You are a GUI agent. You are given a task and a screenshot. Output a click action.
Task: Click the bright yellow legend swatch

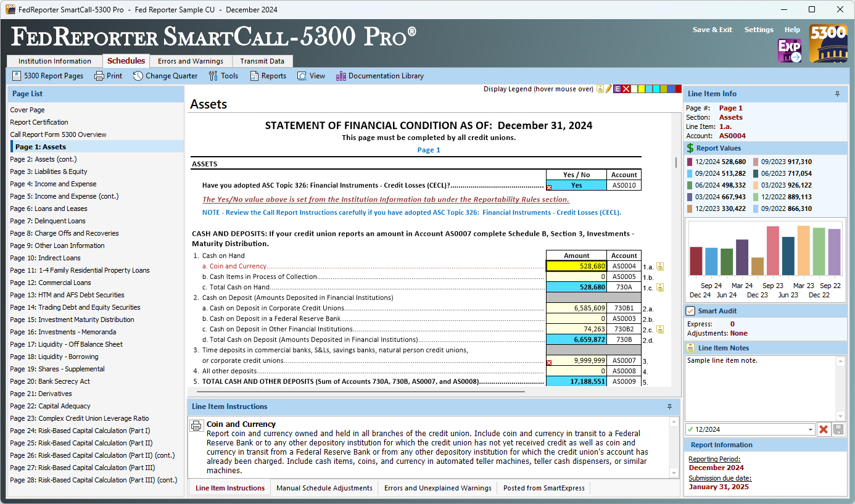pos(642,89)
